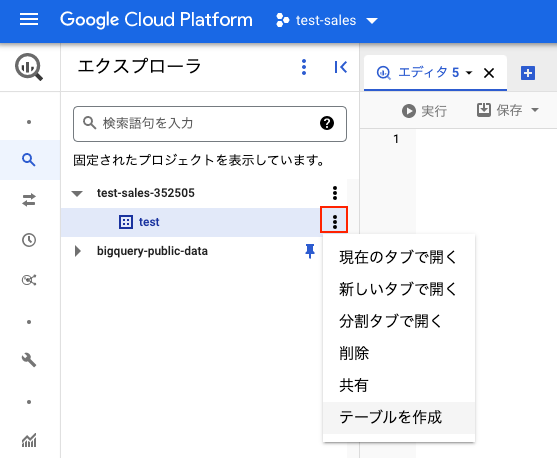Viewport: 557px width, 458px height.
Task: Switch to the エディタ 5 tab
Action: [428, 72]
